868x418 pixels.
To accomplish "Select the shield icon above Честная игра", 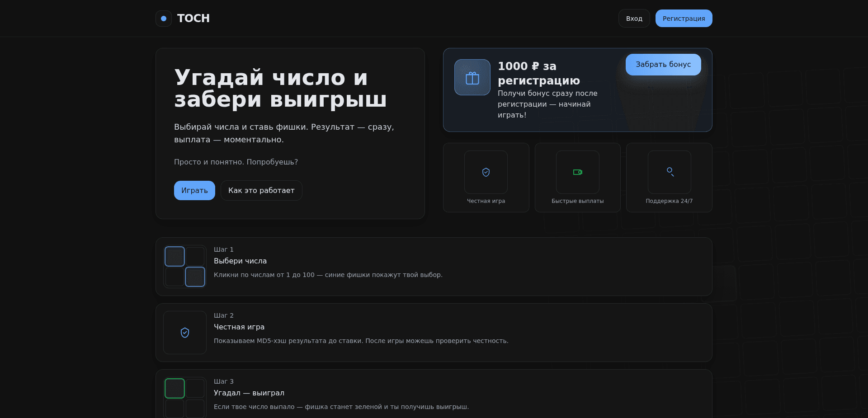I will [x=486, y=172].
